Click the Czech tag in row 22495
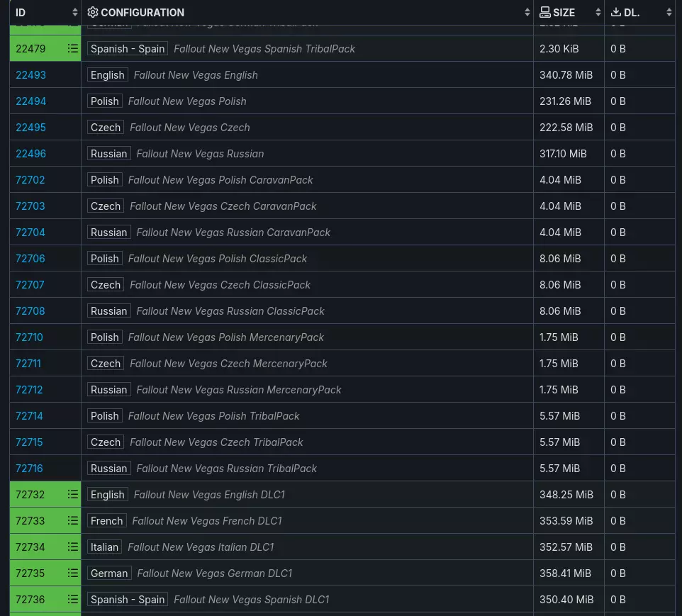This screenshot has width=682, height=616. 105,128
